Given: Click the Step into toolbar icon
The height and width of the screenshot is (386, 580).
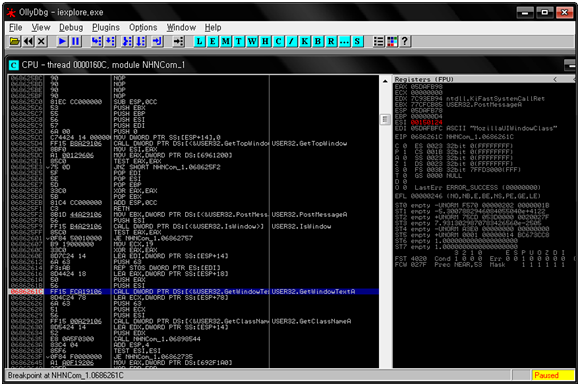Looking at the screenshot, I should pos(97,41).
